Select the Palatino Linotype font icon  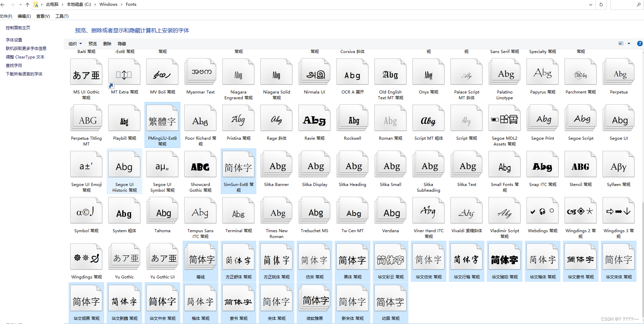point(504,72)
